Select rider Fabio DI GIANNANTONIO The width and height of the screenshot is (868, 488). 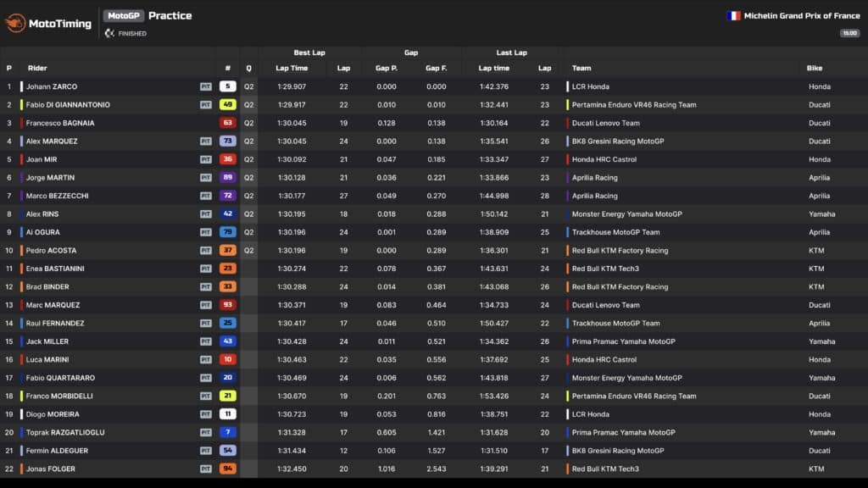tap(68, 105)
